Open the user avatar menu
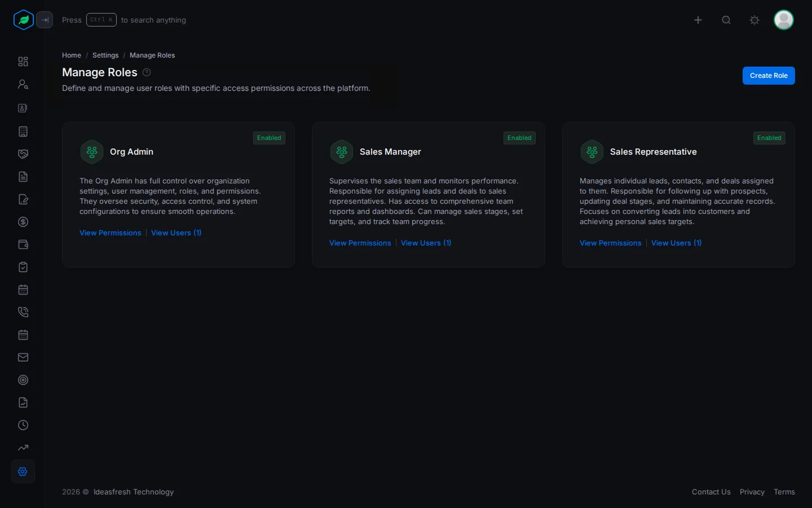 pyautogui.click(x=784, y=20)
